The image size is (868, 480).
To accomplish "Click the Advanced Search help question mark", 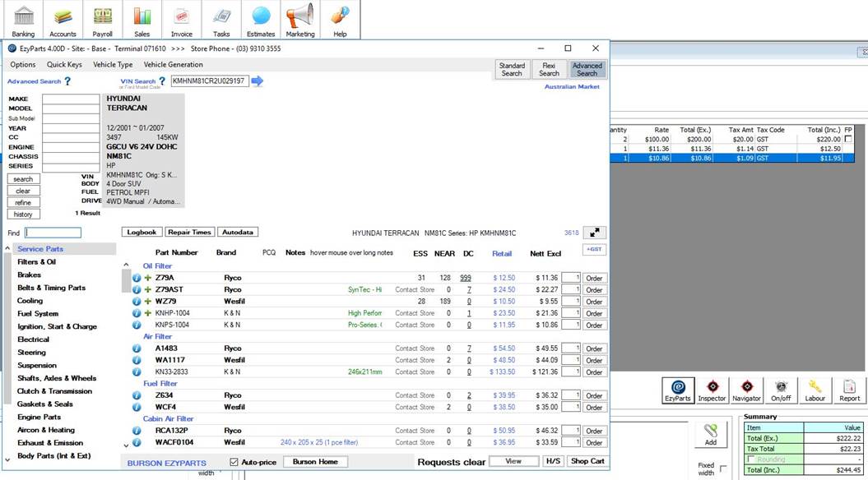I will pos(67,81).
